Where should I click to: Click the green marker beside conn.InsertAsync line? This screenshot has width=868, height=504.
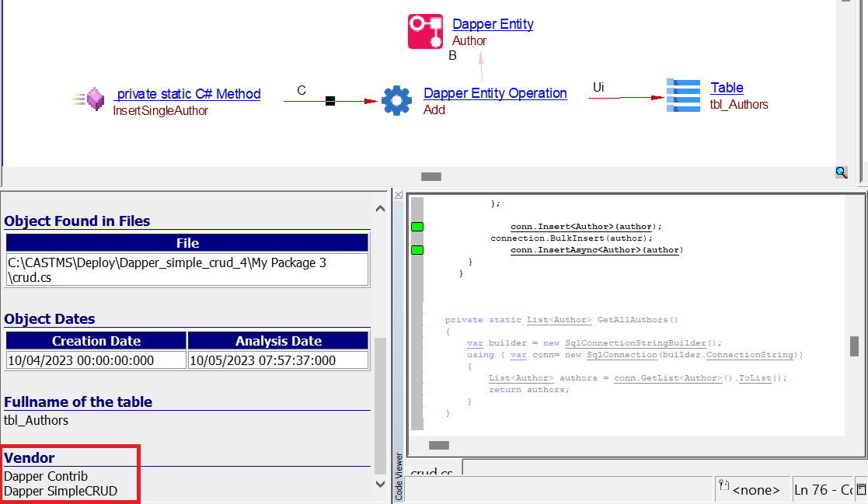[417, 250]
